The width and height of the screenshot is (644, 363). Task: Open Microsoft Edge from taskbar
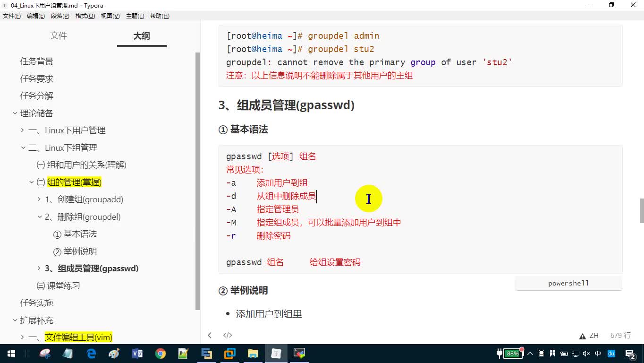pos(91,354)
